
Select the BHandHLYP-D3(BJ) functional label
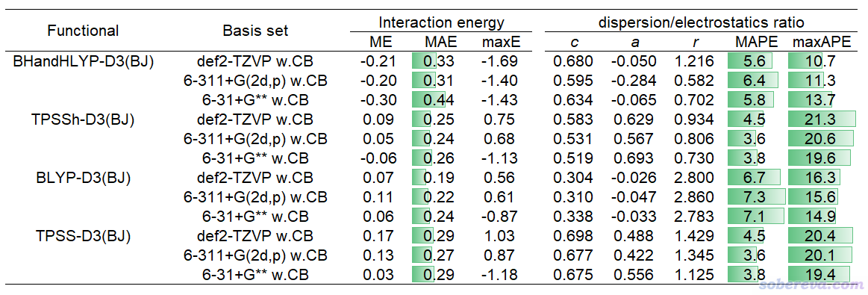pyautogui.click(x=83, y=61)
